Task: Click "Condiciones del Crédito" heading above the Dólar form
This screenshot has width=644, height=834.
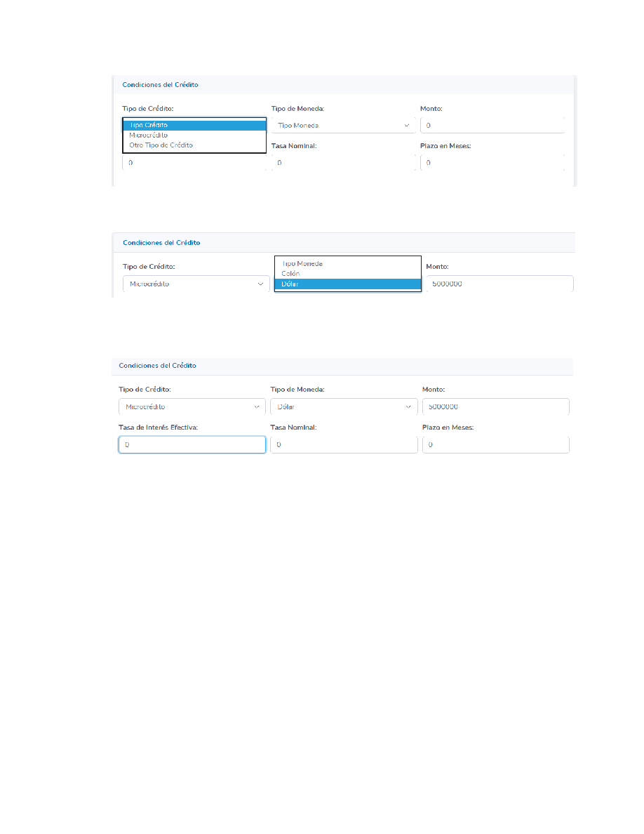Action: point(157,366)
